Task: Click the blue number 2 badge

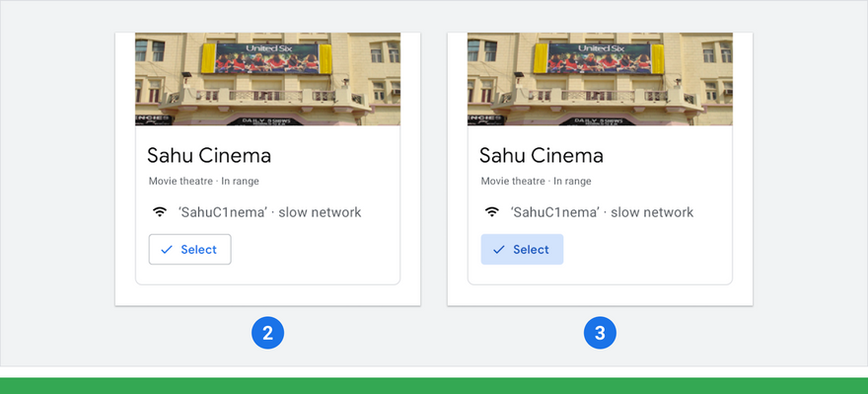Action: click(x=267, y=334)
